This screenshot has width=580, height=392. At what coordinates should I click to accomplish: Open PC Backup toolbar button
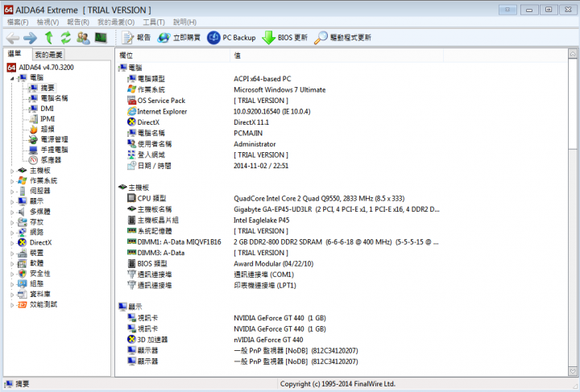tap(231, 38)
